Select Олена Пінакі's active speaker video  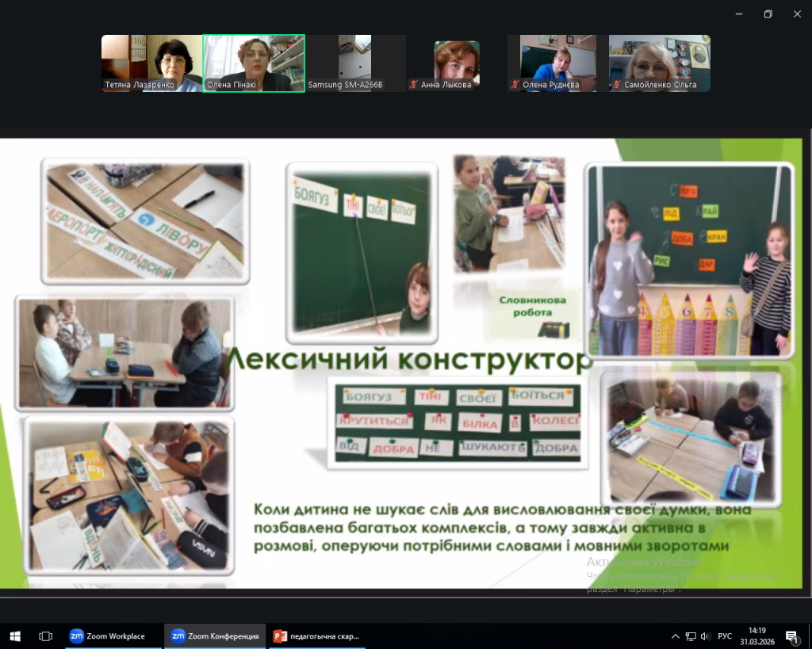(x=254, y=62)
